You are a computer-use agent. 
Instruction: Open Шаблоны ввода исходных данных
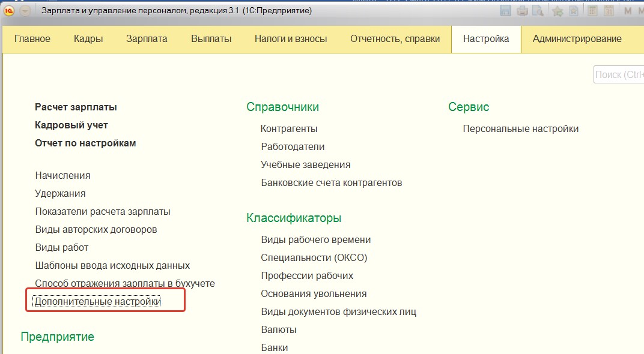tap(112, 266)
